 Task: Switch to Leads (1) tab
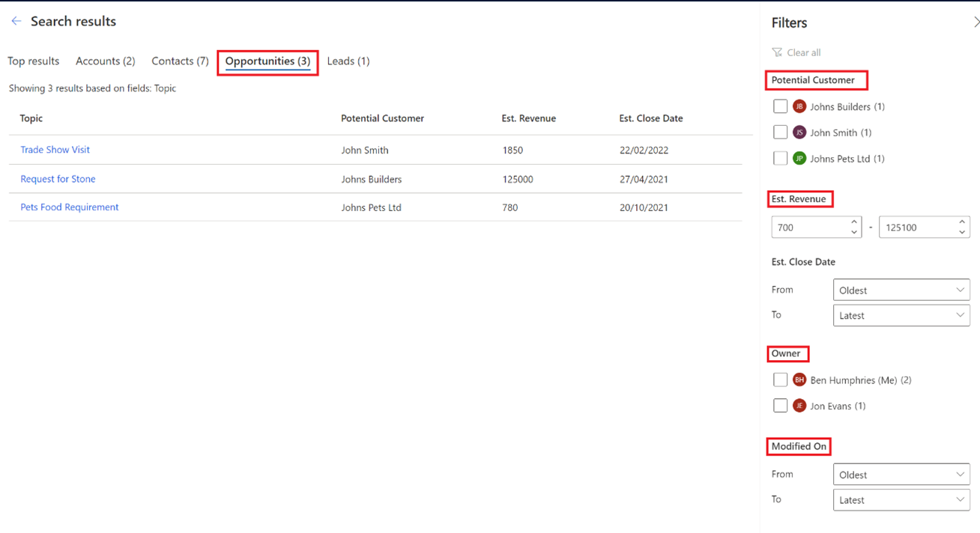point(348,61)
